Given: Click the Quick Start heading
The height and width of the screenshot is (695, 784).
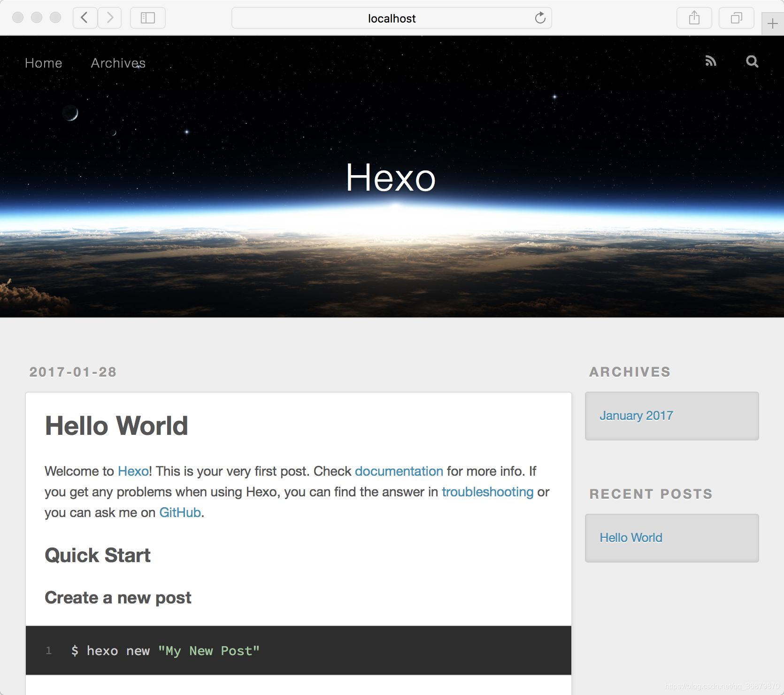Looking at the screenshot, I should coord(98,556).
